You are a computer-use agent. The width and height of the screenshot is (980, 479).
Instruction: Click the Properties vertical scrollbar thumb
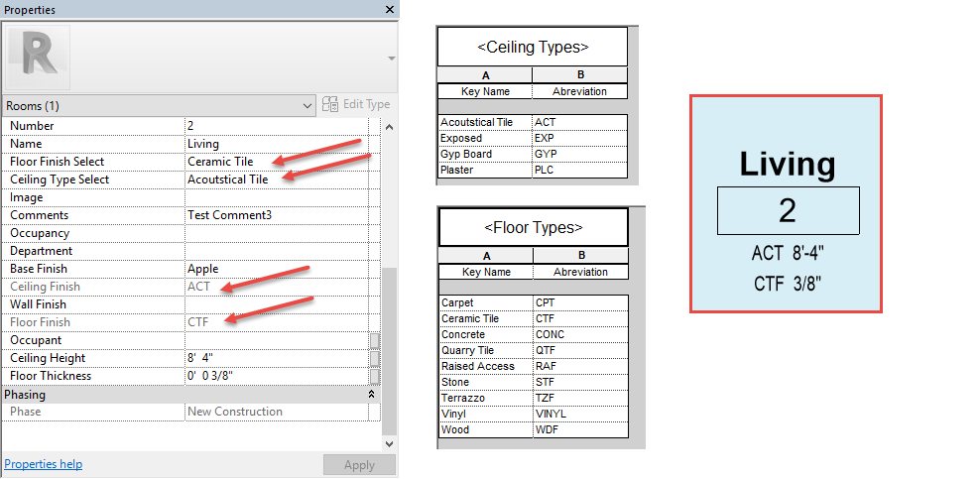[x=390, y=351]
